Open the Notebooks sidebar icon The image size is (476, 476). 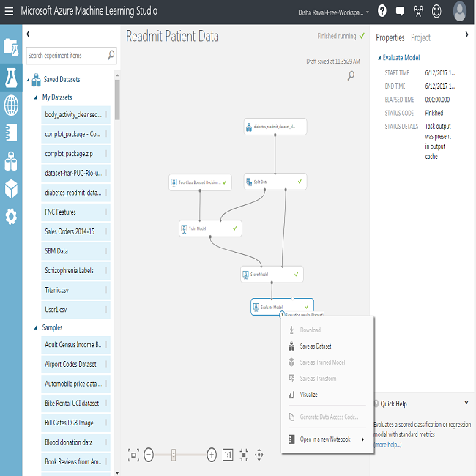pyautogui.click(x=11, y=133)
